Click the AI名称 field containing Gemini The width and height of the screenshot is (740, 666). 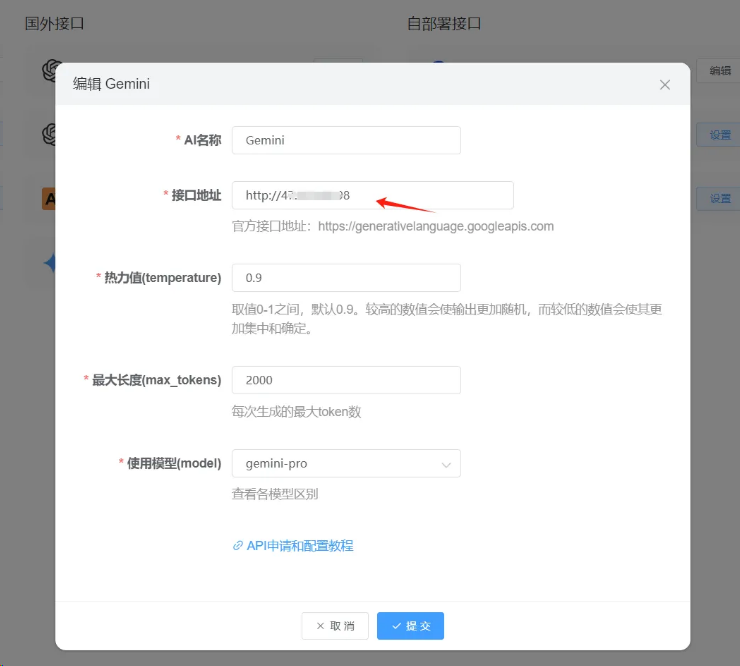click(346, 140)
